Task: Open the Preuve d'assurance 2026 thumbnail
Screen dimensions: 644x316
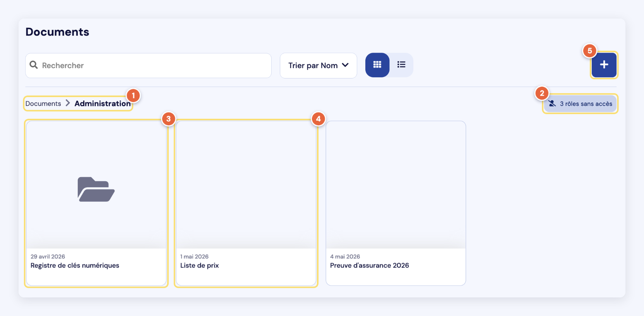Action: [396, 185]
